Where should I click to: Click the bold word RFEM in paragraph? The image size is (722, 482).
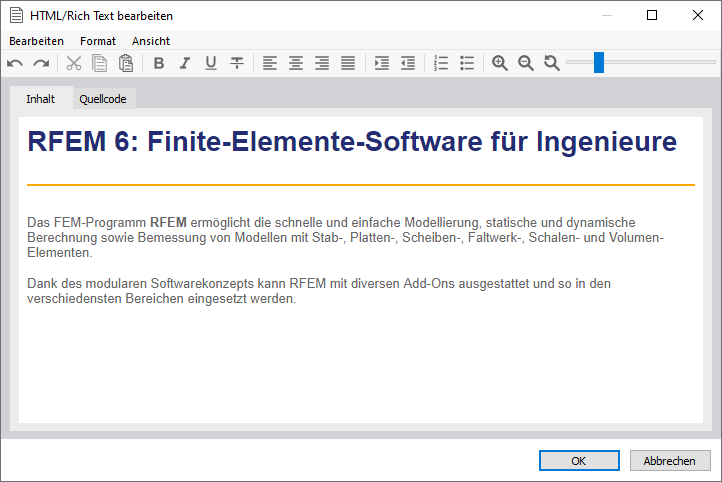pos(168,223)
